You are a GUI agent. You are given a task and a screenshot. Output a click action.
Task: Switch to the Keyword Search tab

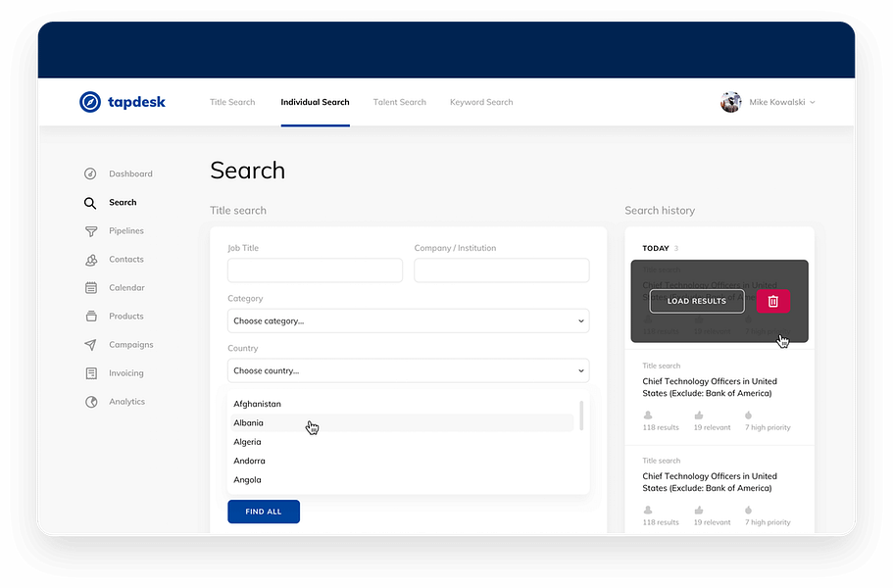pyautogui.click(x=481, y=102)
